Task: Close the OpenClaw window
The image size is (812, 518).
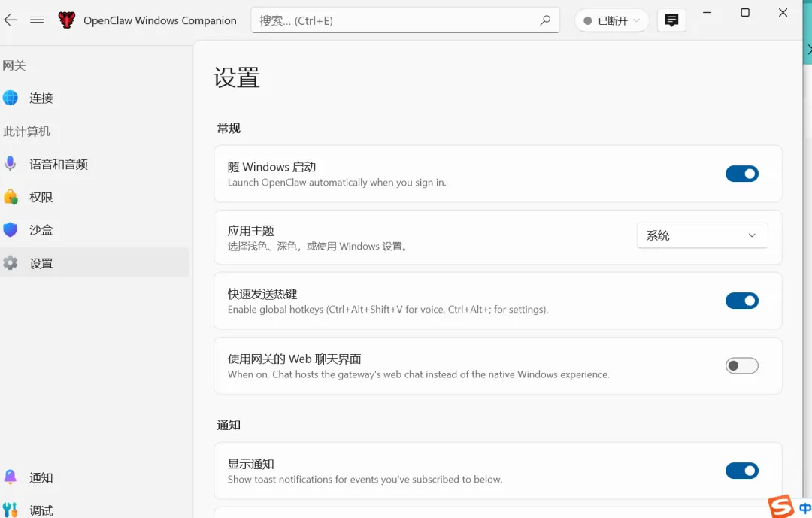Action: point(783,13)
